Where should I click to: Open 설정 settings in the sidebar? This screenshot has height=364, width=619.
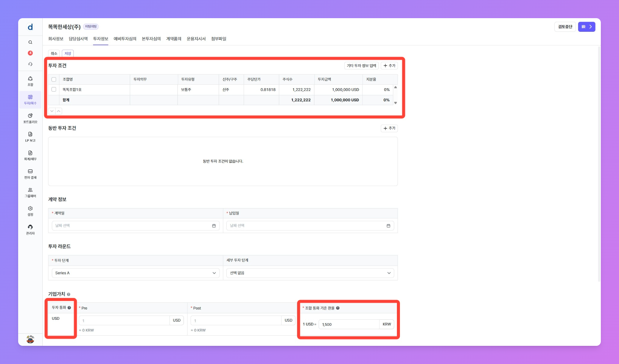[30, 211]
